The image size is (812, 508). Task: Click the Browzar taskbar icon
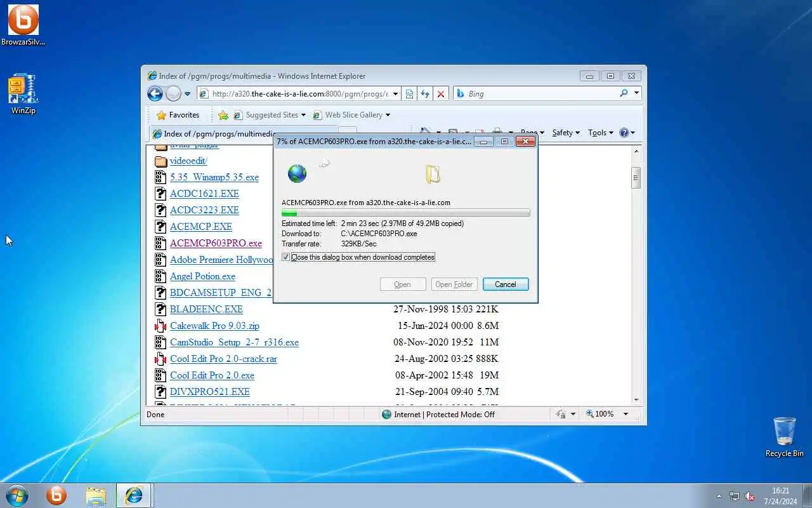56,495
